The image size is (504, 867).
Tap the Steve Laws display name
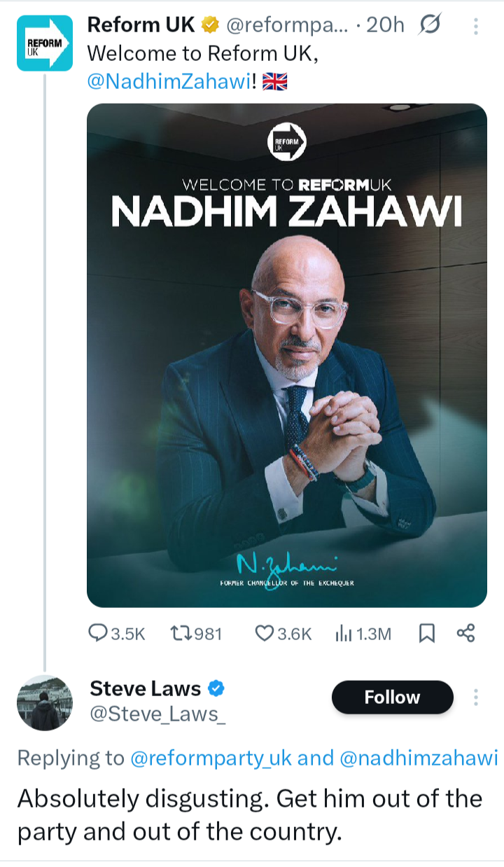[145, 689]
